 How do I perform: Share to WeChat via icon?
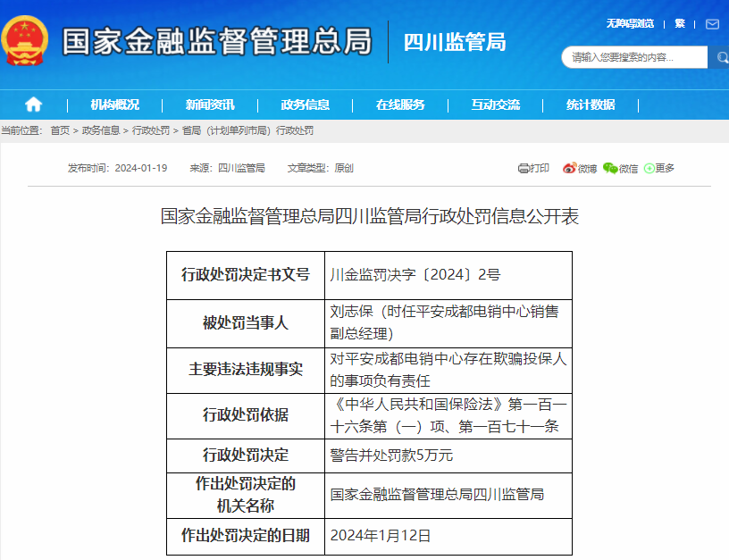610,168
